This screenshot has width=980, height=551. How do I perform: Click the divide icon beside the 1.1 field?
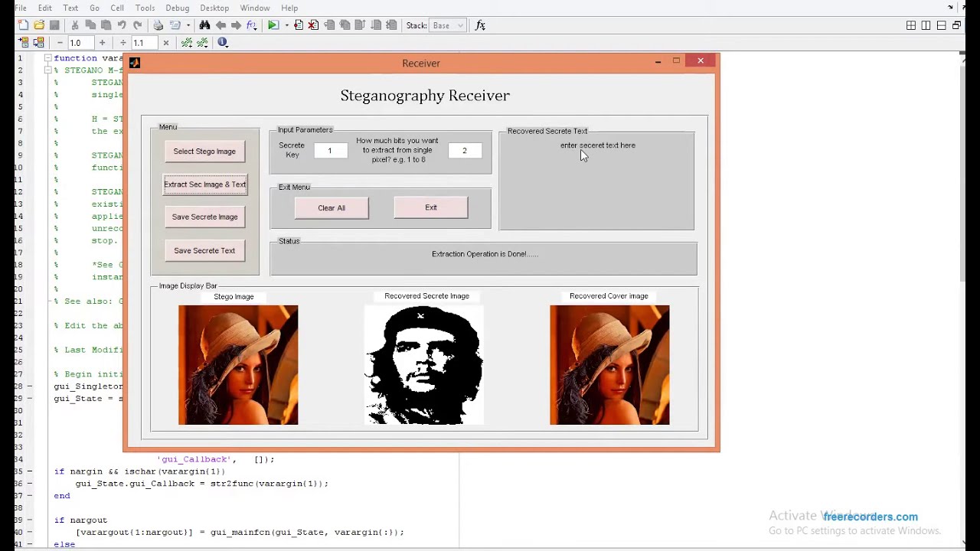tap(123, 43)
